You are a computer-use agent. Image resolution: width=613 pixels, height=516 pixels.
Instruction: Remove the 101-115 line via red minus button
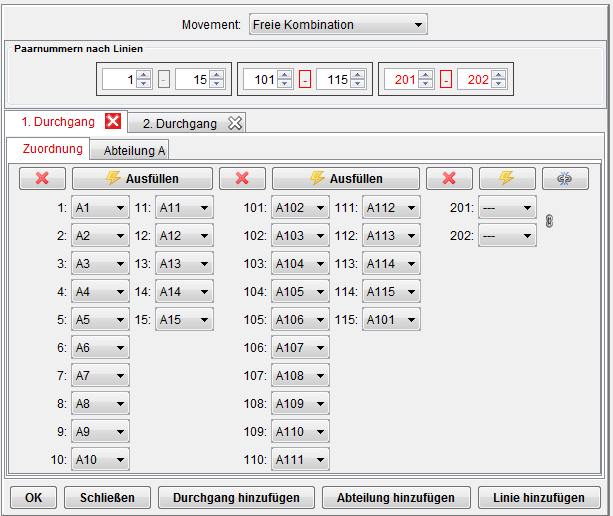304,79
